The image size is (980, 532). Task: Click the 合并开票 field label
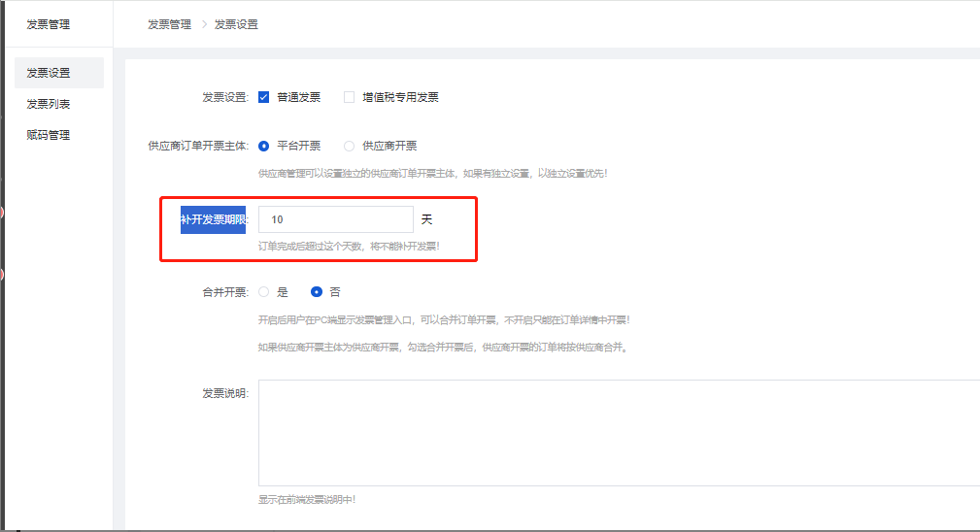tap(224, 291)
